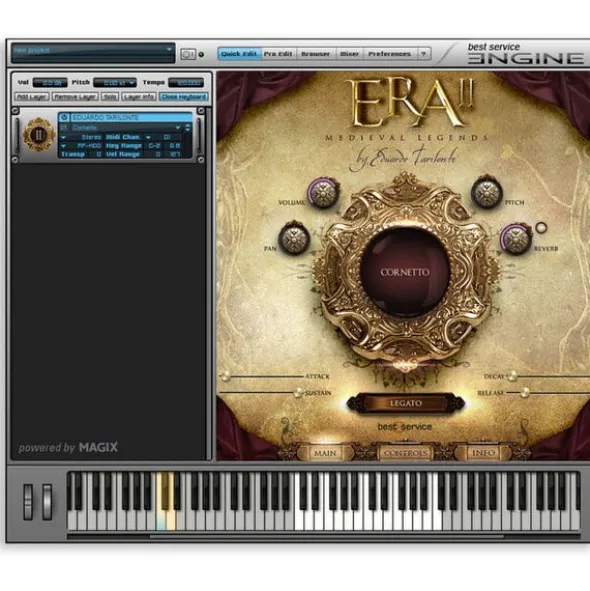This screenshot has height=591, width=590.
Task: Click the Vol value field
Action: tap(50, 83)
